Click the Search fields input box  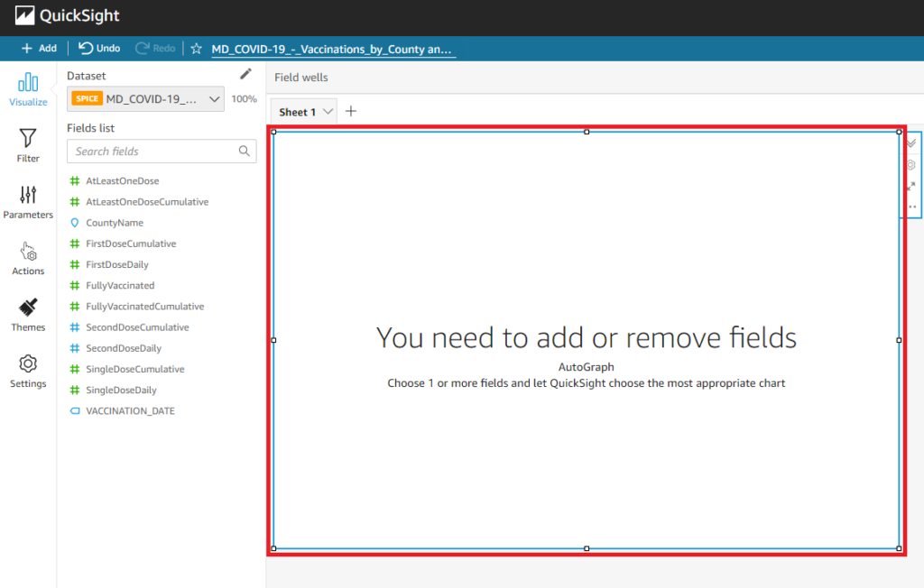tap(153, 152)
